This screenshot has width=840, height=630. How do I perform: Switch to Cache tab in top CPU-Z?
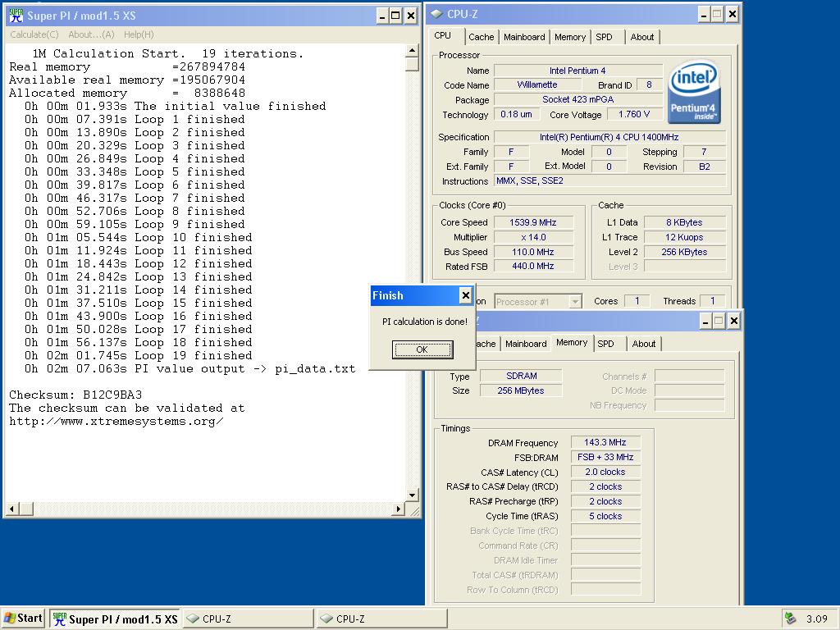(x=481, y=37)
